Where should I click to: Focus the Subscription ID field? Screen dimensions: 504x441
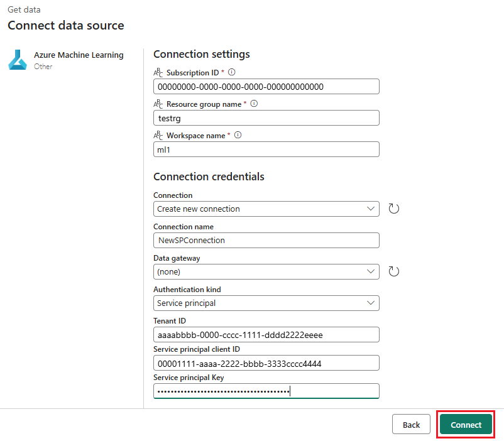click(266, 87)
